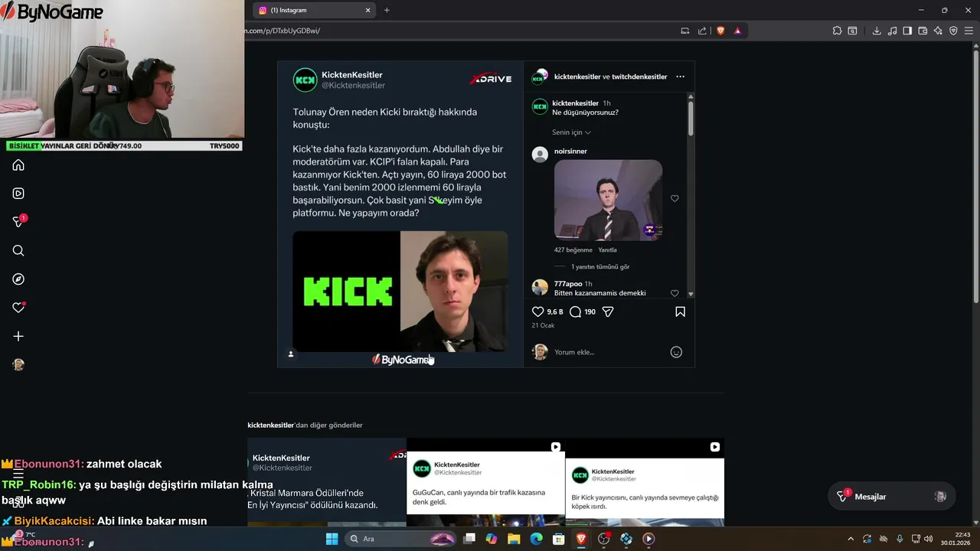The width and height of the screenshot is (980, 551).
Task: Open direct messages icon in sidebar
Action: pos(18,222)
